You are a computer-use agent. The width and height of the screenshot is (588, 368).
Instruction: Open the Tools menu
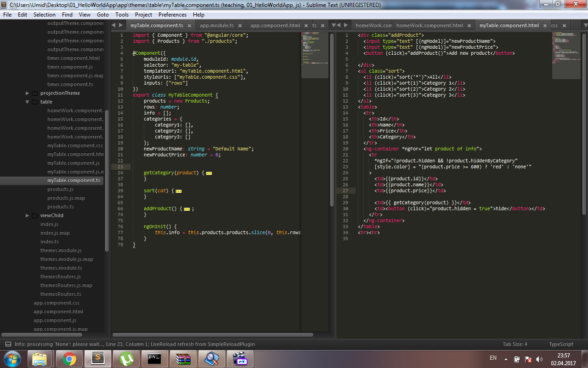point(122,14)
